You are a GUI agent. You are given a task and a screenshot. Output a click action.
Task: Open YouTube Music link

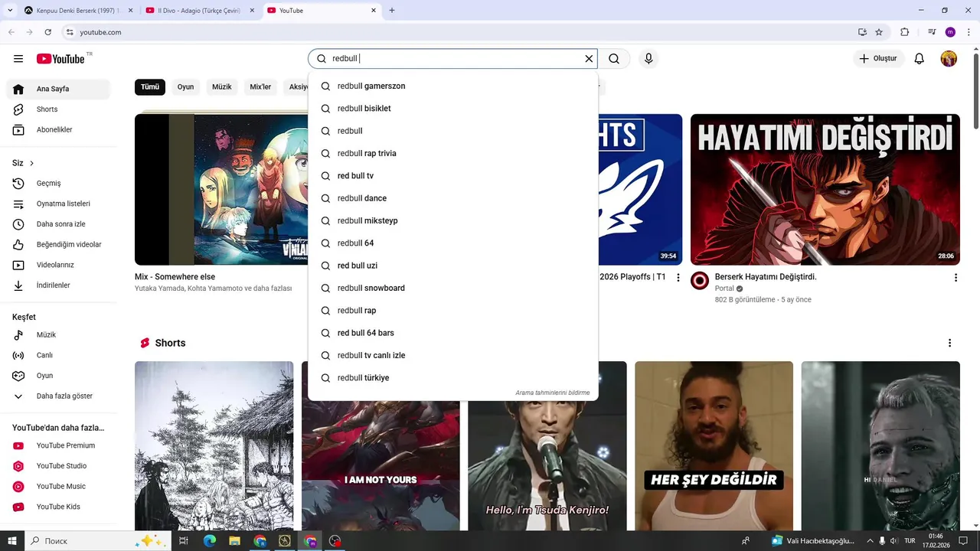58,487
